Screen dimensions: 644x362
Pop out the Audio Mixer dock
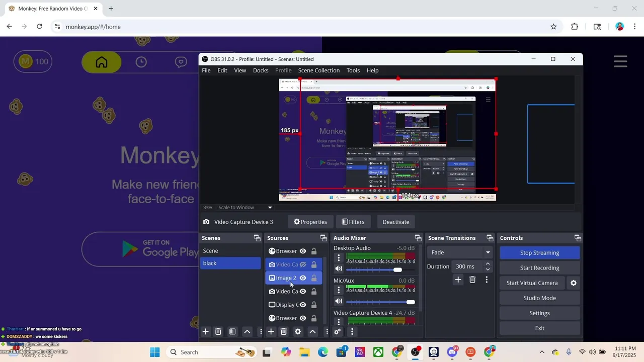418,238
